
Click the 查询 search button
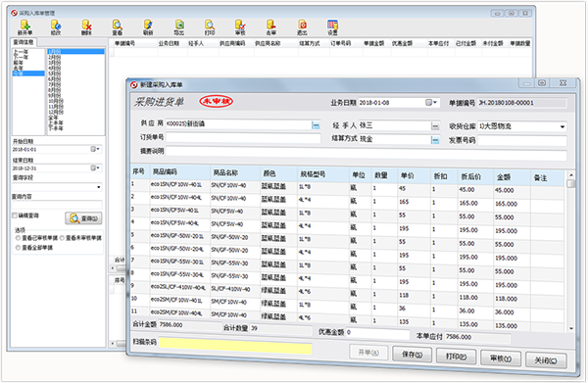click(83, 218)
